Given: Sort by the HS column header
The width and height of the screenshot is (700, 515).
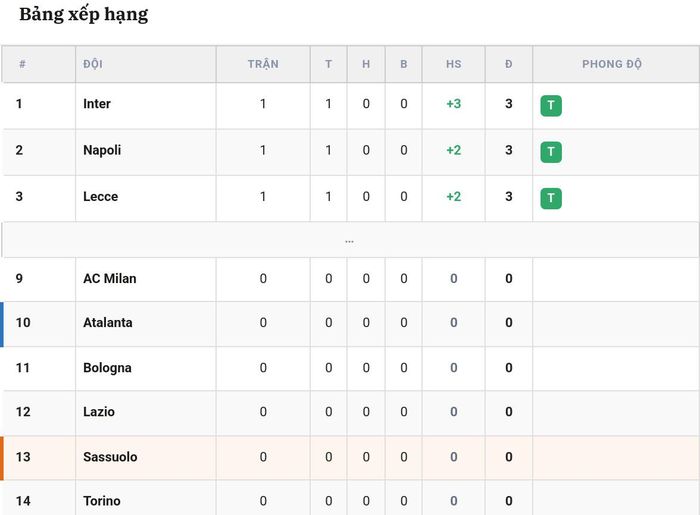Looking at the screenshot, I should click(x=454, y=64).
